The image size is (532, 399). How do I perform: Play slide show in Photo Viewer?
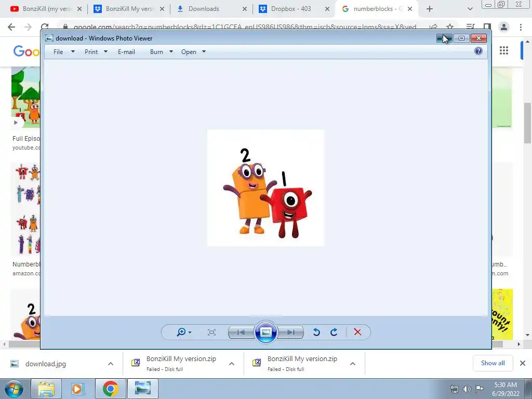[x=265, y=332]
